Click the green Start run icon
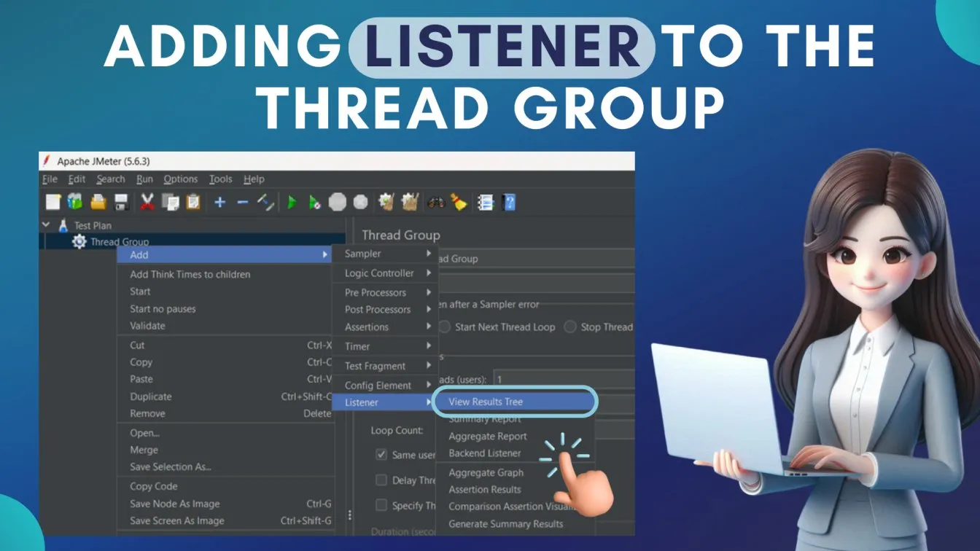Viewport: 980px width, 551px height. 292,202
